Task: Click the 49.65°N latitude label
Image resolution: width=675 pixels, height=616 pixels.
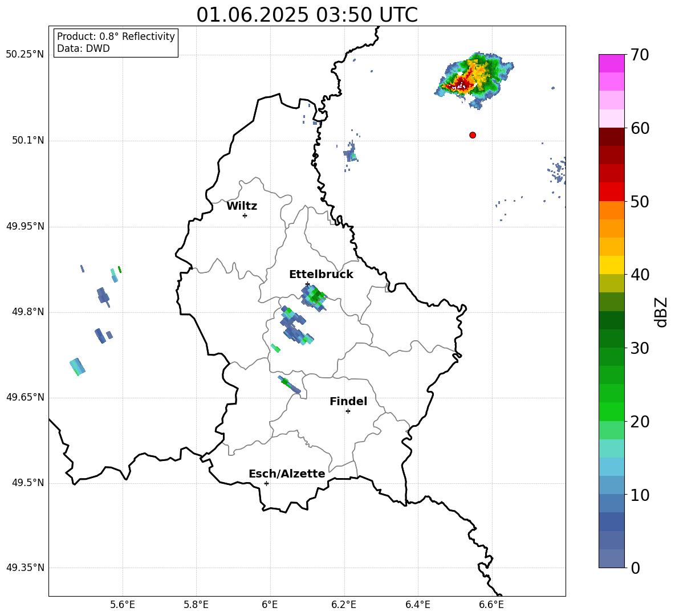Action: coord(25,397)
